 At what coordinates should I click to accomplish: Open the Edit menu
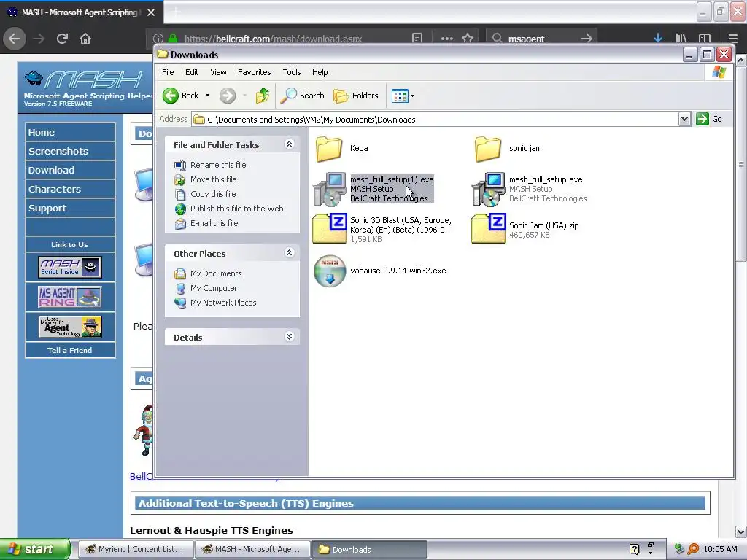pyautogui.click(x=192, y=72)
